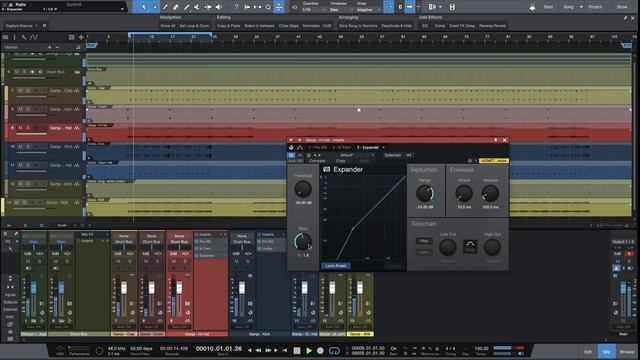640x360 pixels.
Task: Open the Song page
Action: coord(568,7)
